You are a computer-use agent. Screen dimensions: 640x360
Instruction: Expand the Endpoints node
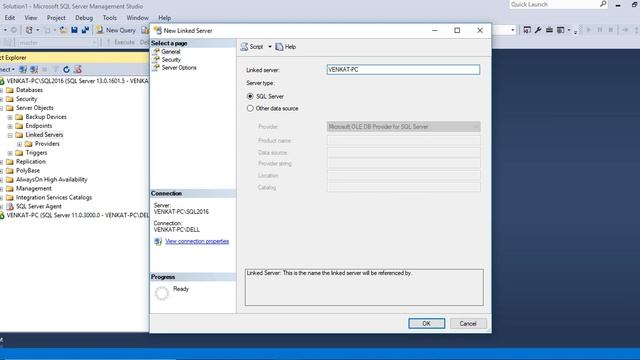click(x=10, y=126)
